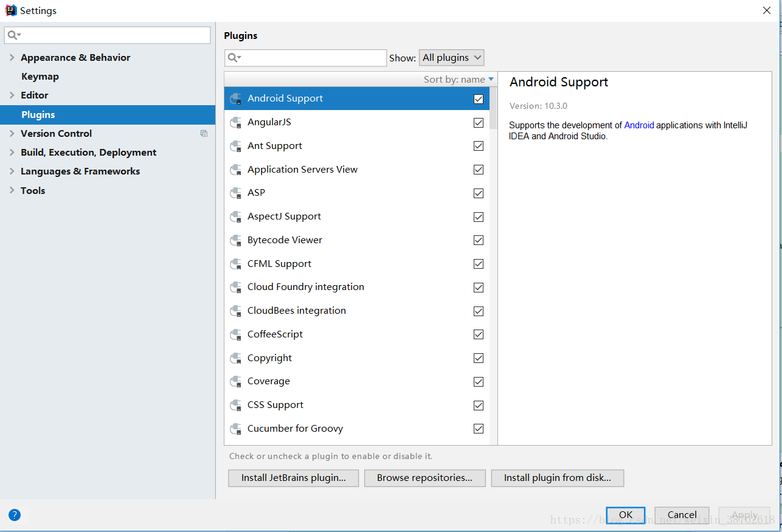Expand Build, Execution, Deployment section

coord(12,152)
